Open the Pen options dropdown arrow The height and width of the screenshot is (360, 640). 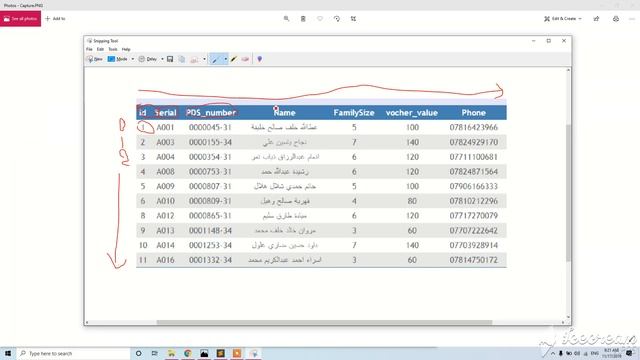click(225, 59)
